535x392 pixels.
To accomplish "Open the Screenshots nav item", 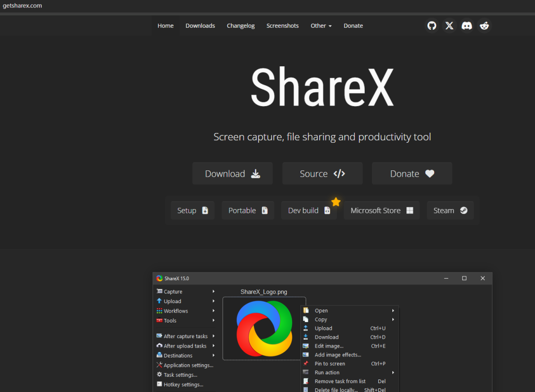I will (283, 26).
